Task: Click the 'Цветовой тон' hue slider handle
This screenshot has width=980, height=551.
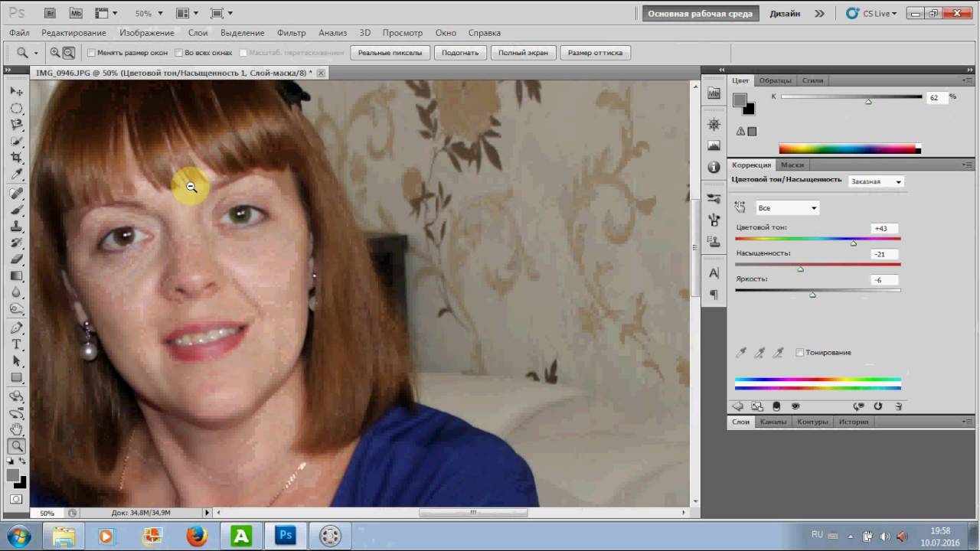Action: 854,243
